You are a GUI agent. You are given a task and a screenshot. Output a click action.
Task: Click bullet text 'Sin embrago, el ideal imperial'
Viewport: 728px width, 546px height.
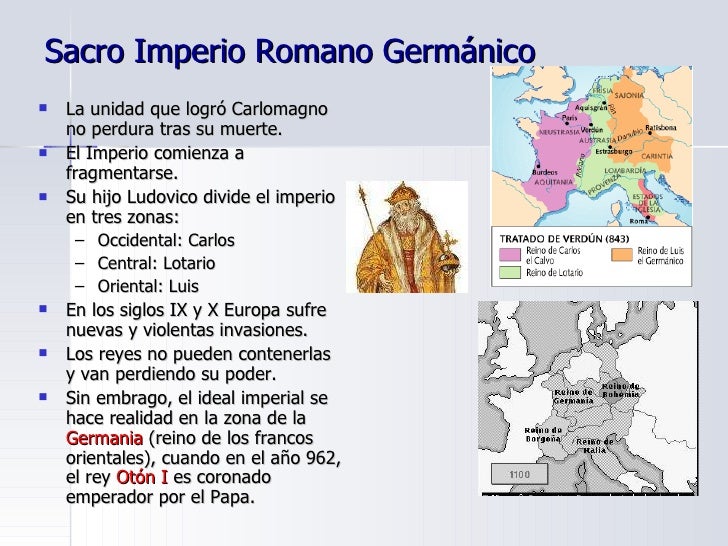(196, 398)
